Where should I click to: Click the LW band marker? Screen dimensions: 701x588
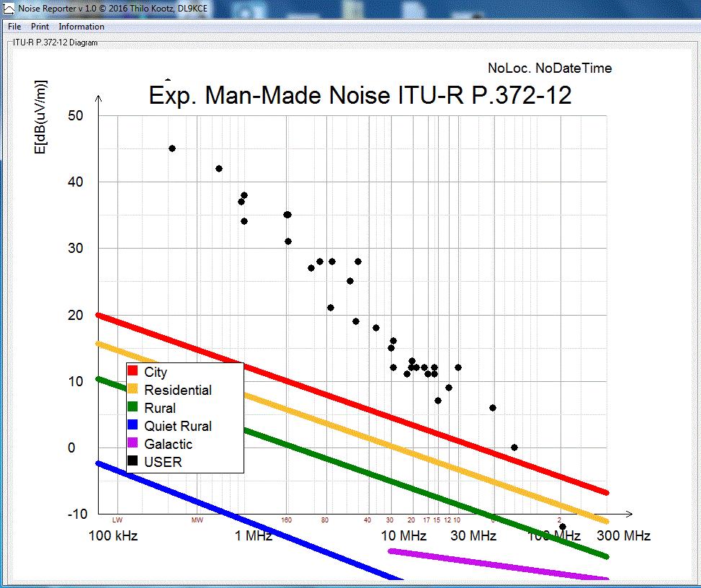pos(117,520)
